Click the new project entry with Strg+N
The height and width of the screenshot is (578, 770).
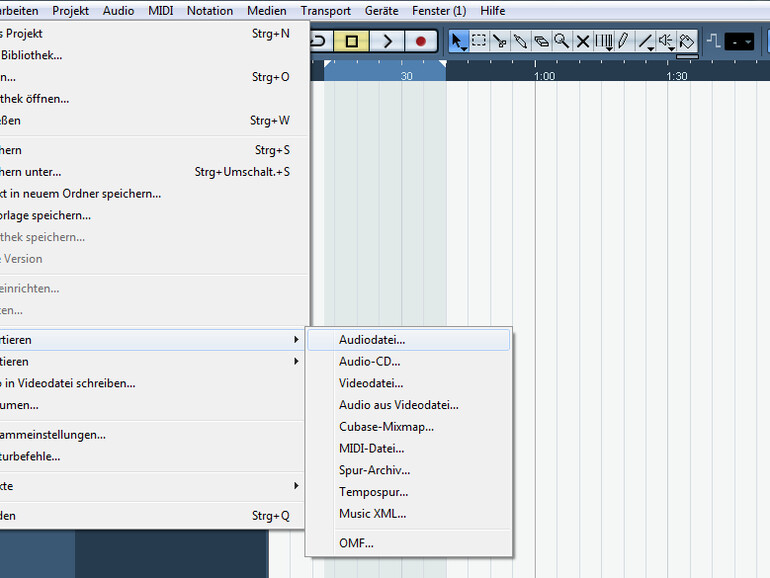152,33
